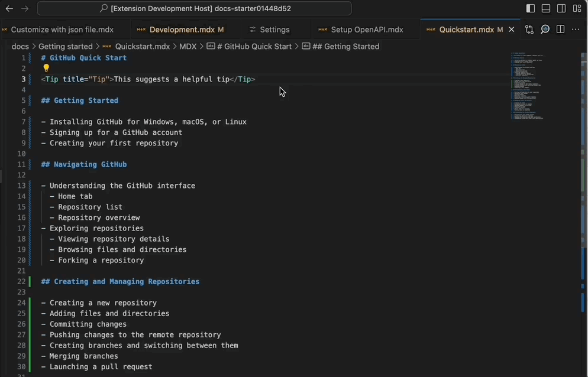This screenshot has width=588, height=377.
Task: Open the Customize Layout icon
Action: coord(577,8)
